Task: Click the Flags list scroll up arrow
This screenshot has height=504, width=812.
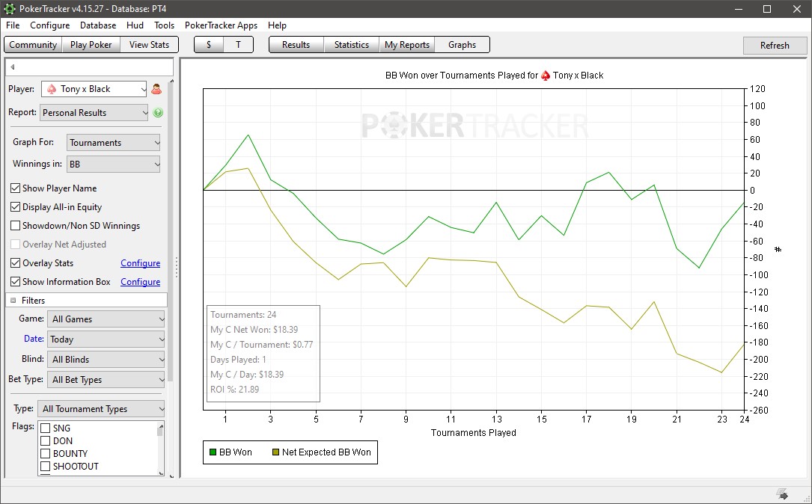Action: (x=161, y=426)
